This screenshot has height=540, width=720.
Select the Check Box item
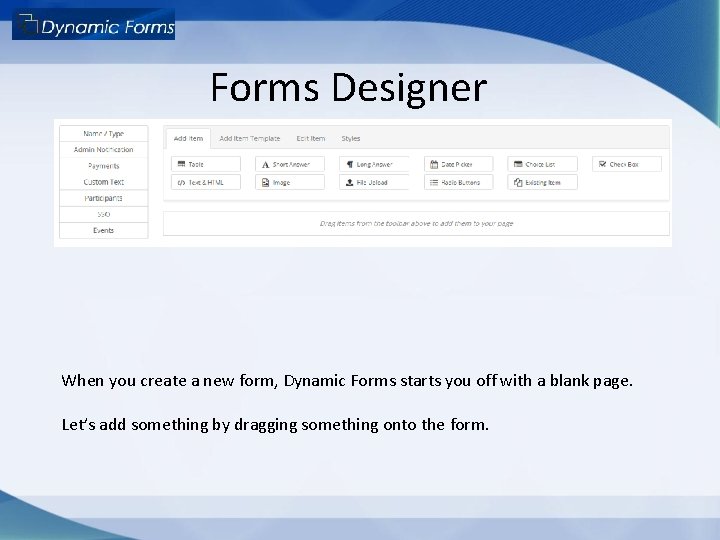[627, 164]
